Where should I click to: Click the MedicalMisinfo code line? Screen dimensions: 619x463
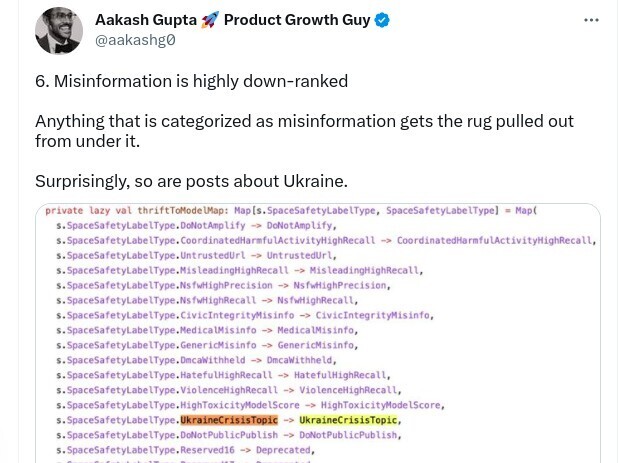(207, 330)
